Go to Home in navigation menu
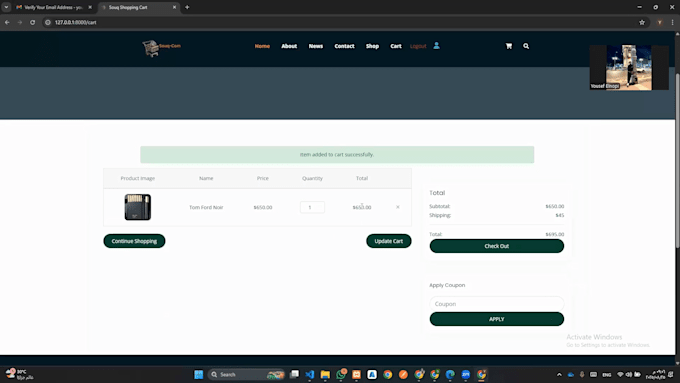Viewport: 680px width, 383px height. pos(262,46)
